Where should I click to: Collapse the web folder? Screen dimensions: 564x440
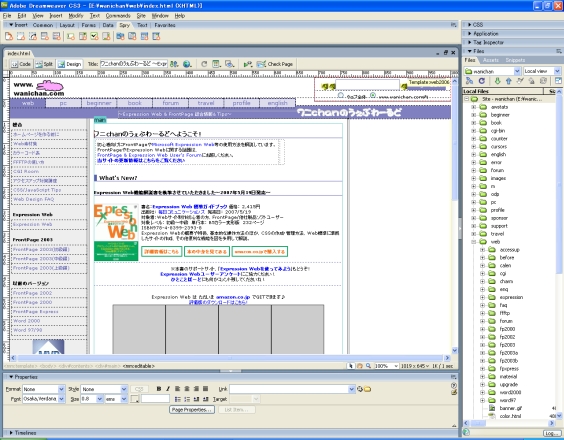pyautogui.click(x=474, y=242)
